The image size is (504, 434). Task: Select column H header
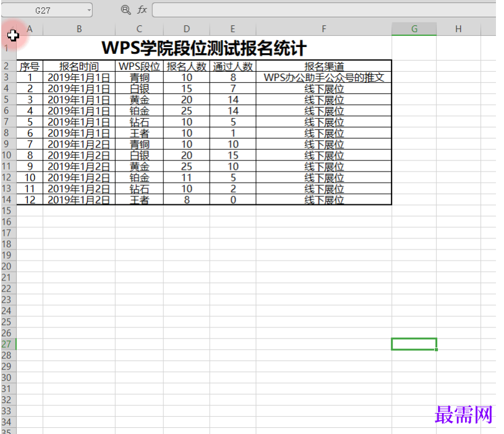[458, 29]
